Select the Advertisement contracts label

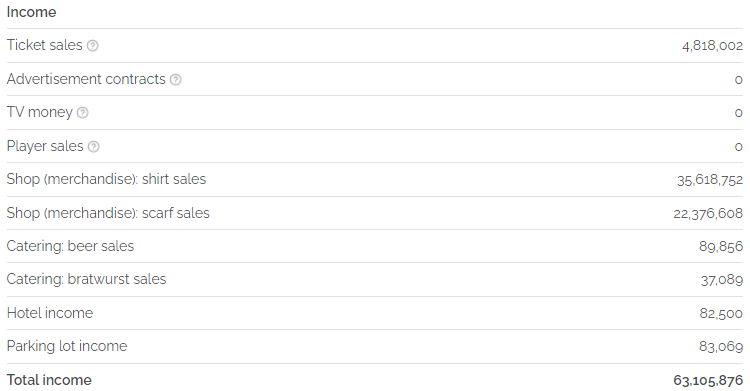(86, 79)
